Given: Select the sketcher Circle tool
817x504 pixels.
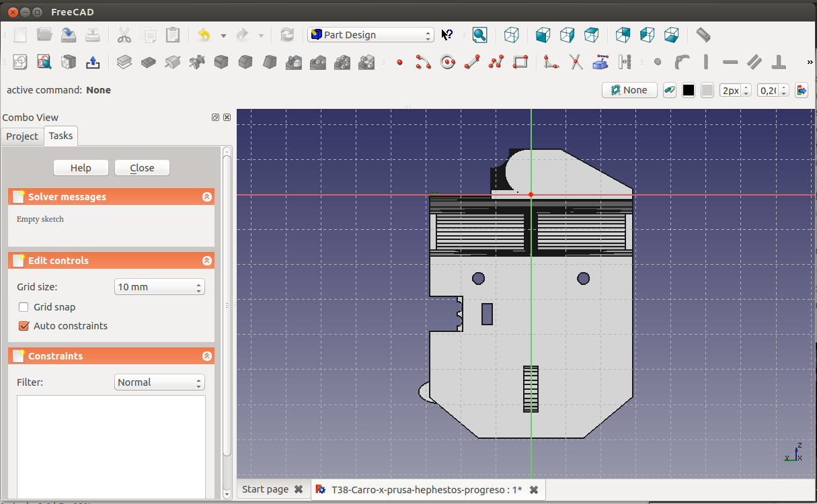Looking at the screenshot, I should (x=448, y=62).
